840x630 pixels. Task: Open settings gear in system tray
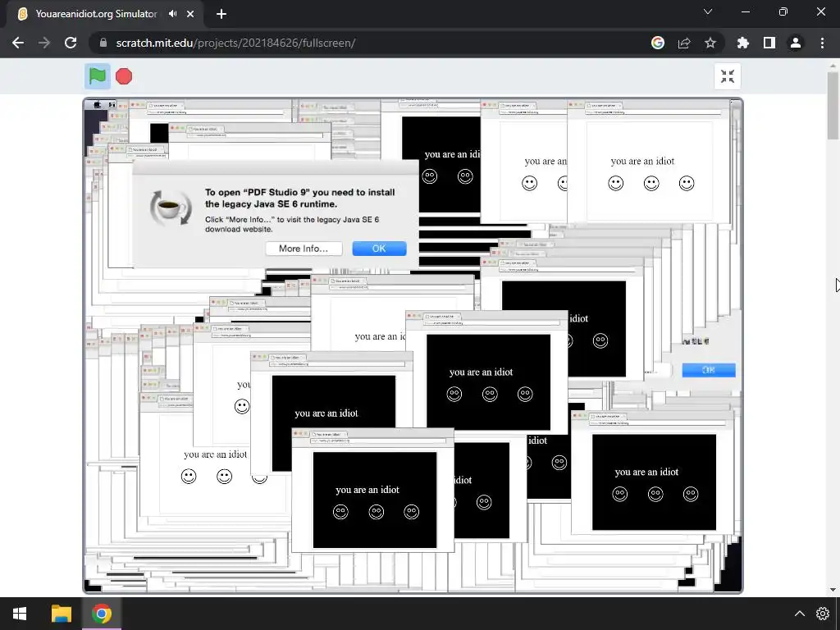click(823, 614)
